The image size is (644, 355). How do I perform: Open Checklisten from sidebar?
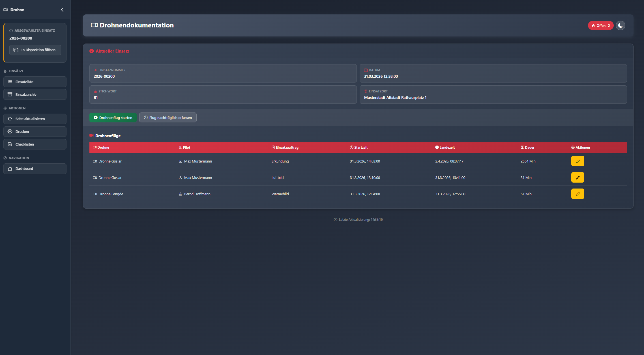35,144
